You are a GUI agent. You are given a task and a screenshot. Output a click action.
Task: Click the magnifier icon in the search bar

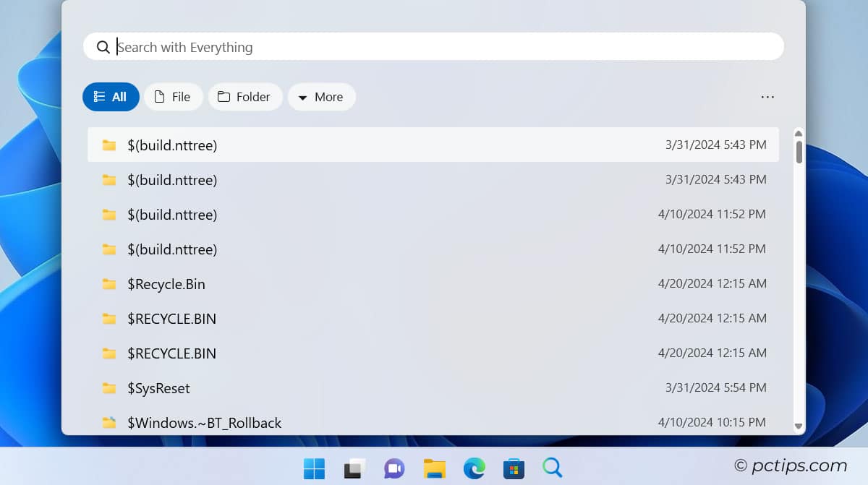[x=103, y=46]
